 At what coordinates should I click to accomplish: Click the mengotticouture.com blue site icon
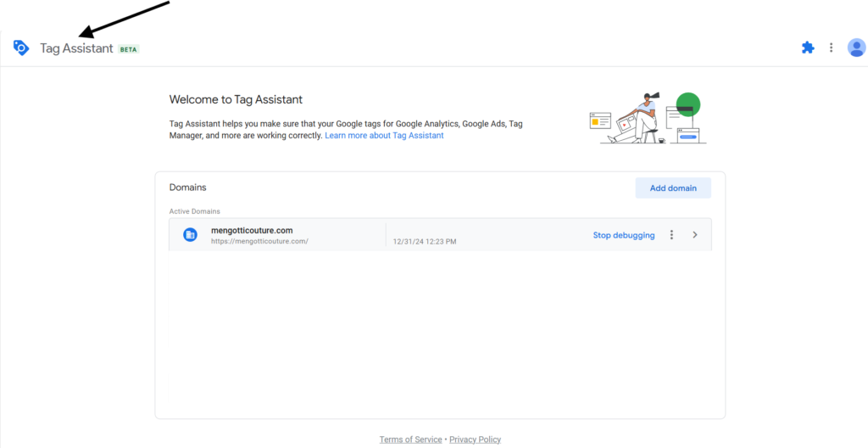pyautogui.click(x=190, y=234)
